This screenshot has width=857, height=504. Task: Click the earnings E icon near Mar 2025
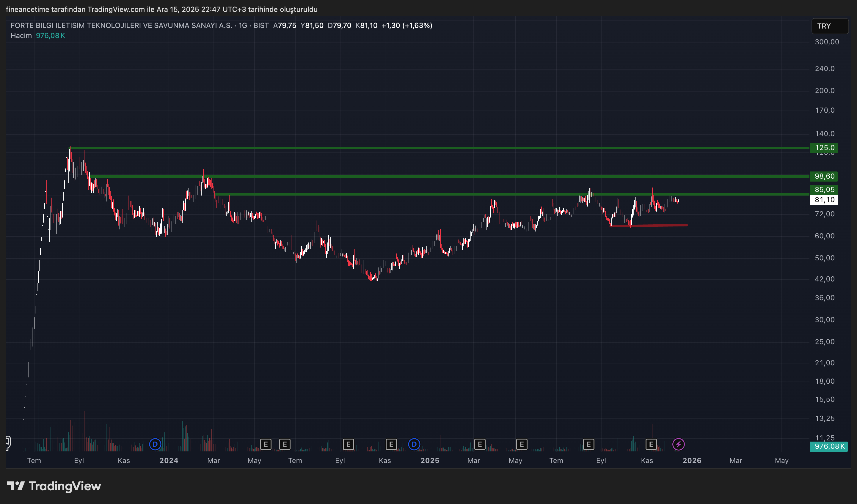480,444
